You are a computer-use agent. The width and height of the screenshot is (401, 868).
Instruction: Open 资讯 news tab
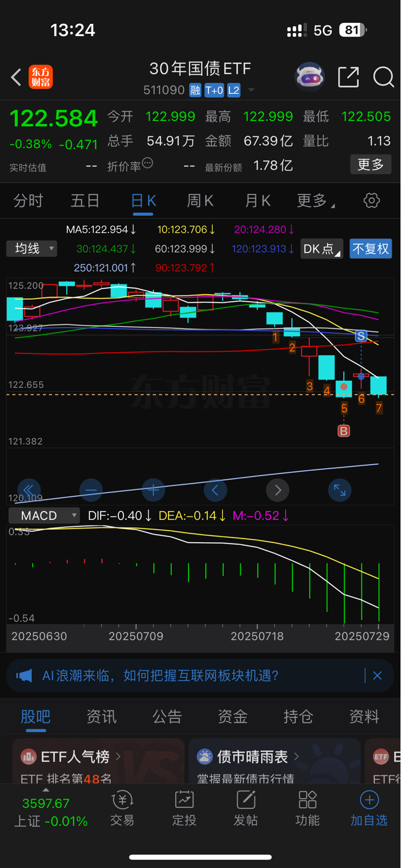coord(101,716)
